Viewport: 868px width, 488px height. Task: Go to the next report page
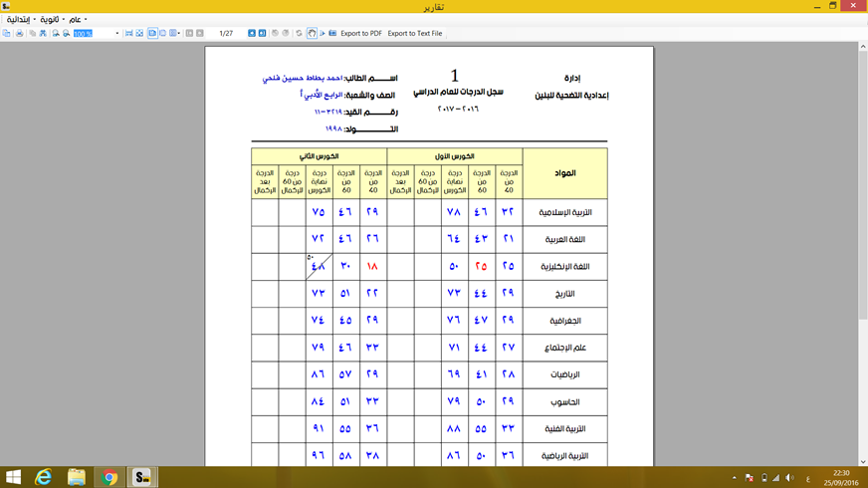252,34
